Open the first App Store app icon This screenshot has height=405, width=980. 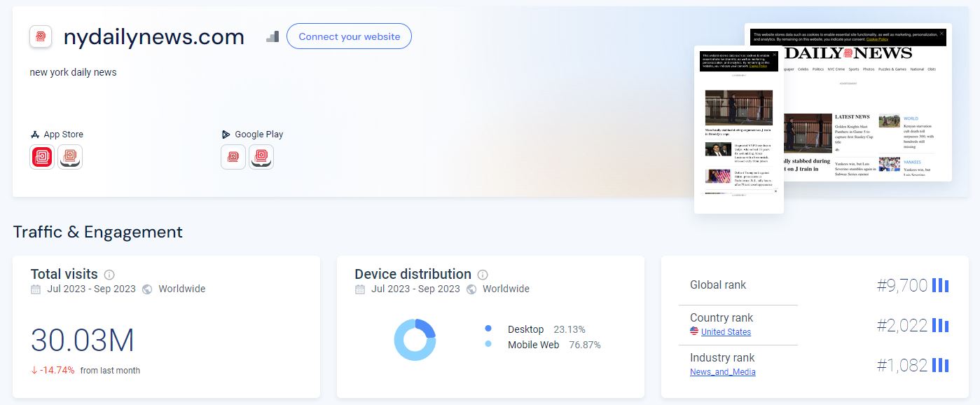coord(42,157)
